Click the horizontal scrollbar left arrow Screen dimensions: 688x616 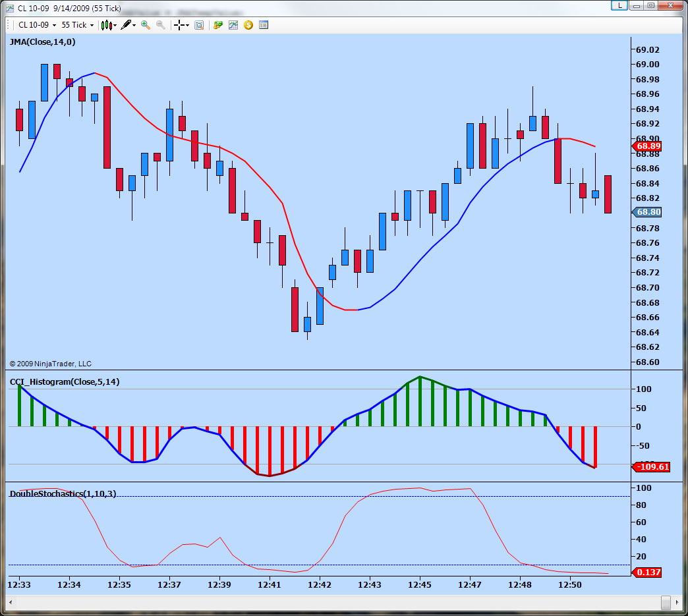coord(11,602)
